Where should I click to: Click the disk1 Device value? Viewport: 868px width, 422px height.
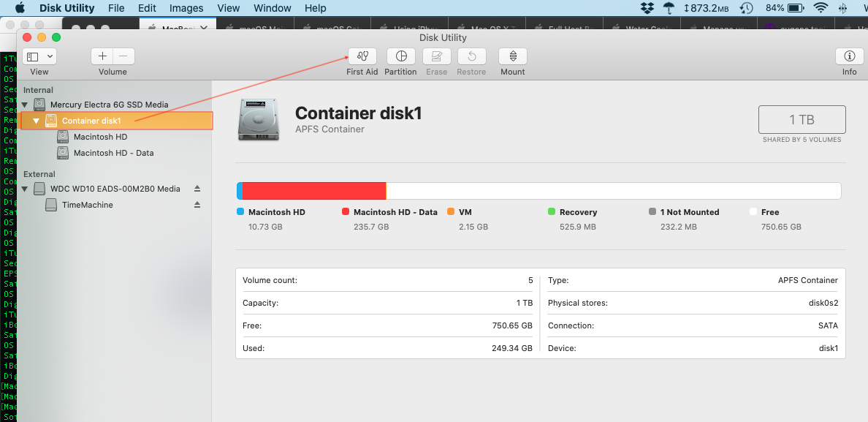click(x=829, y=348)
